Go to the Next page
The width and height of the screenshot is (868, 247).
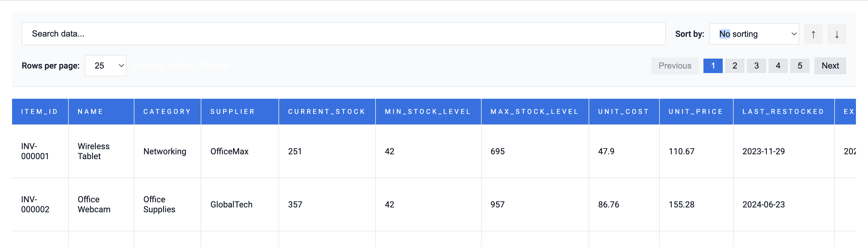[830, 66]
